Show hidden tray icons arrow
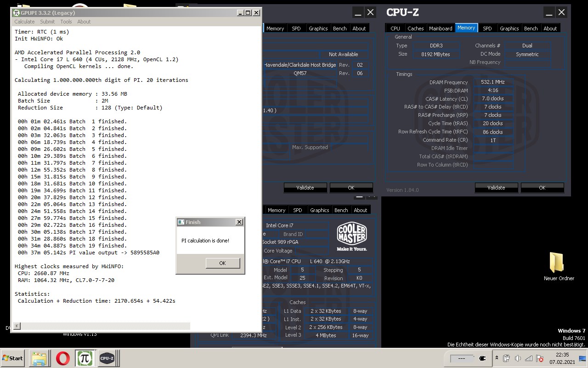This screenshot has height=368, width=588. 497,358
